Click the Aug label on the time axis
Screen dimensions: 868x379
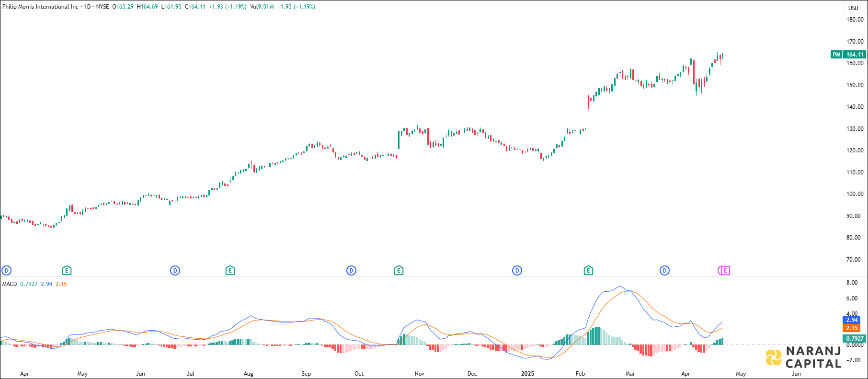(248, 374)
